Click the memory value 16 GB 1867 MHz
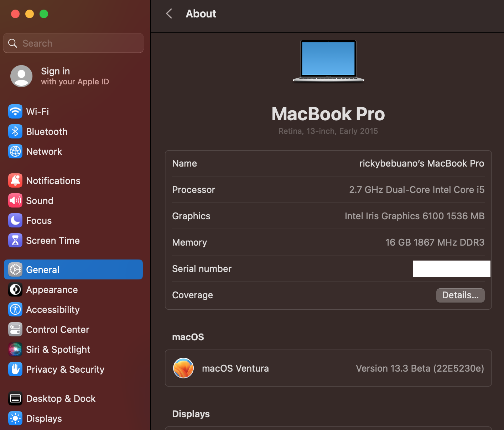The height and width of the screenshot is (430, 504). click(x=435, y=242)
